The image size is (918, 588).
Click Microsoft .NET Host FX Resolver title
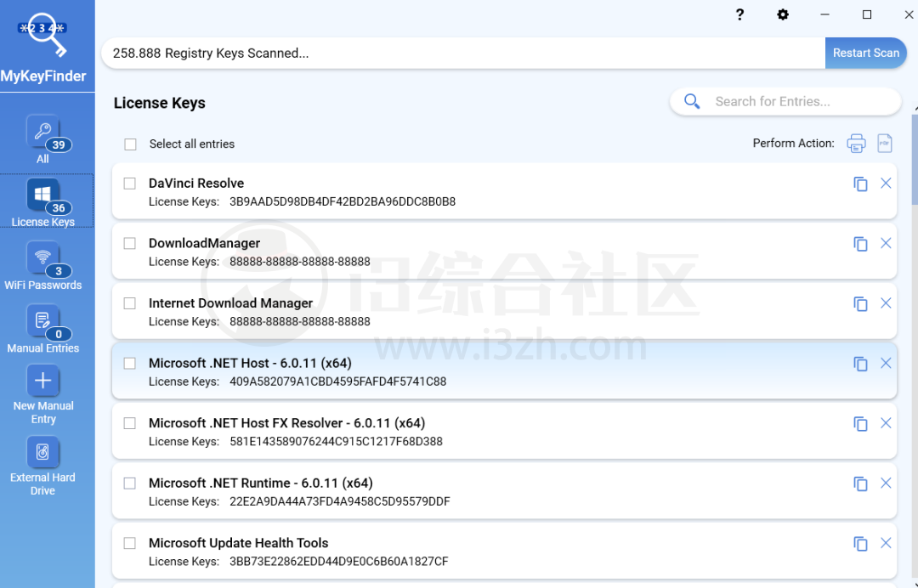click(x=287, y=423)
